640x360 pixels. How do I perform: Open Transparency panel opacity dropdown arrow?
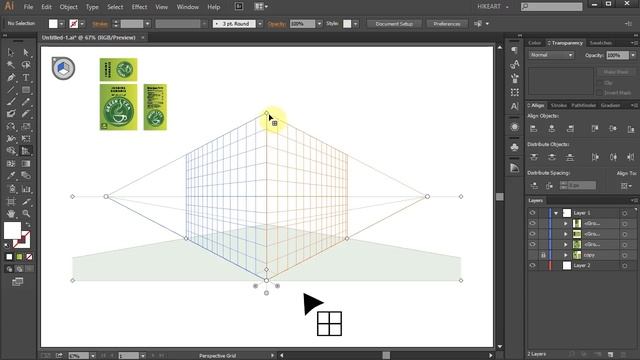pyautogui.click(x=633, y=55)
